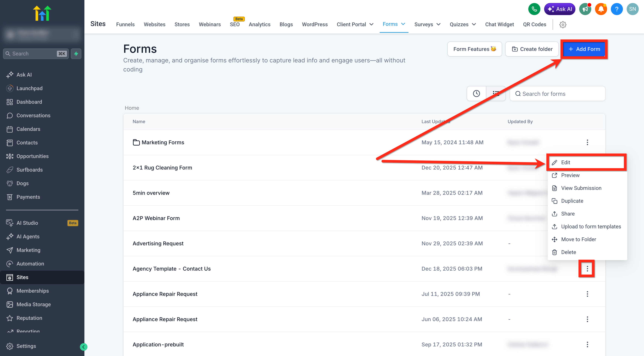Click the Create folder button

point(532,49)
